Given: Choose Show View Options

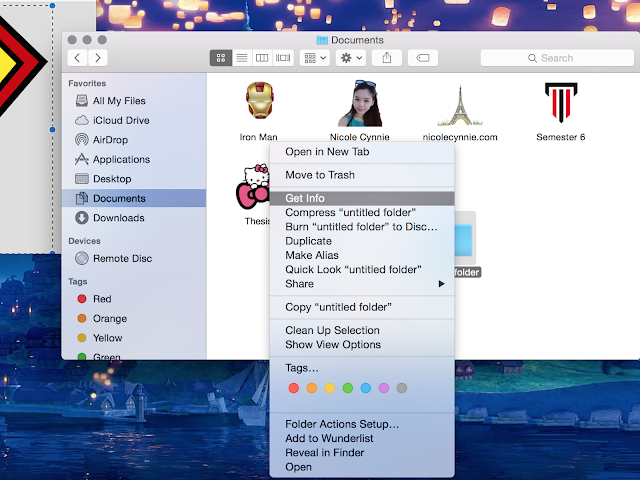Looking at the screenshot, I should [362, 345].
